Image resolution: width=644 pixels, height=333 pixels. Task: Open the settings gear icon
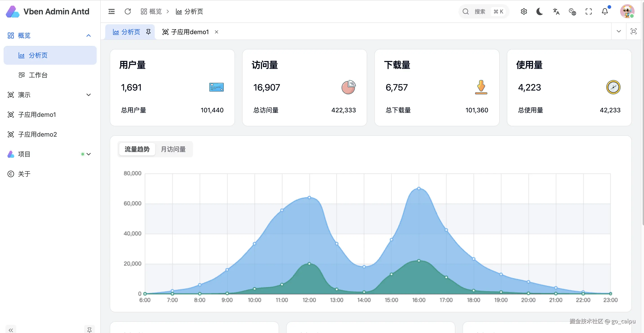coord(524,11)
